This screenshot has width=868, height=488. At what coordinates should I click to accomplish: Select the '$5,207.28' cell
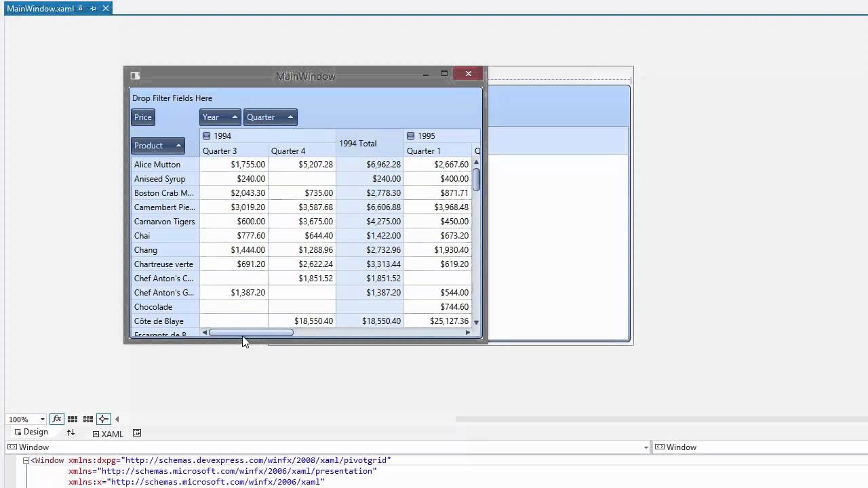point(302,165)
